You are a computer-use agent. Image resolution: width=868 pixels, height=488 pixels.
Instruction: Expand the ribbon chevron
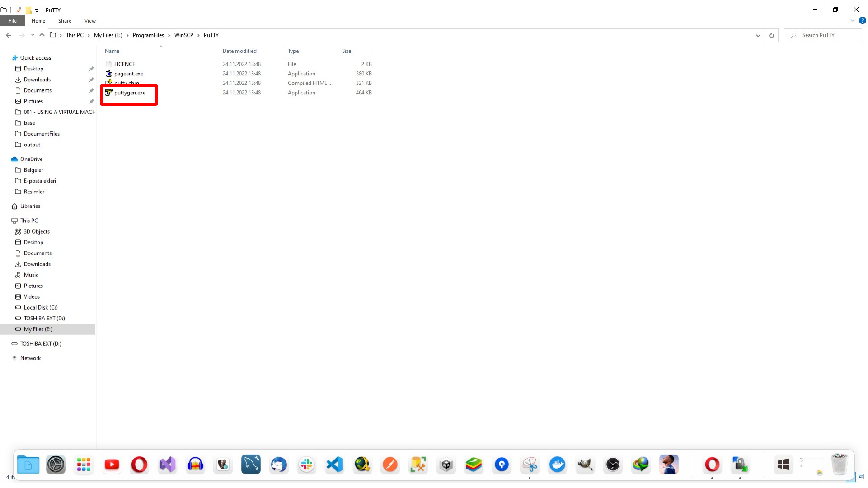coord(853,20)
